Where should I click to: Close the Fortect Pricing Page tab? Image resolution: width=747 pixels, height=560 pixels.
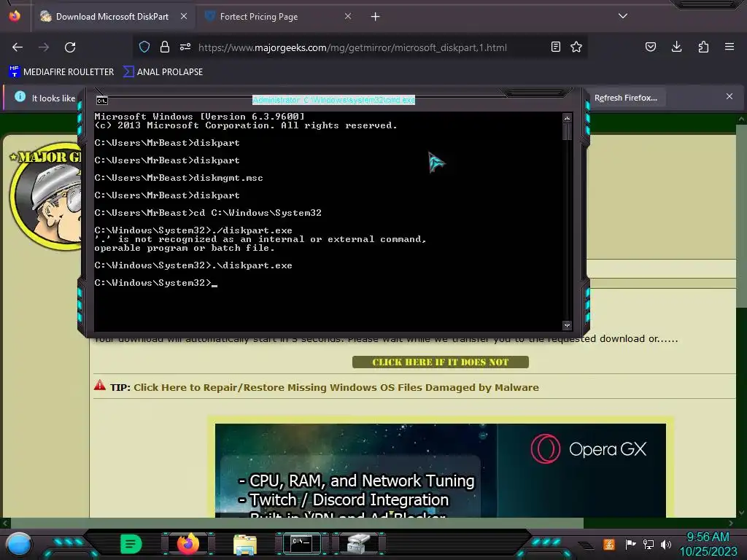[348, 16]
